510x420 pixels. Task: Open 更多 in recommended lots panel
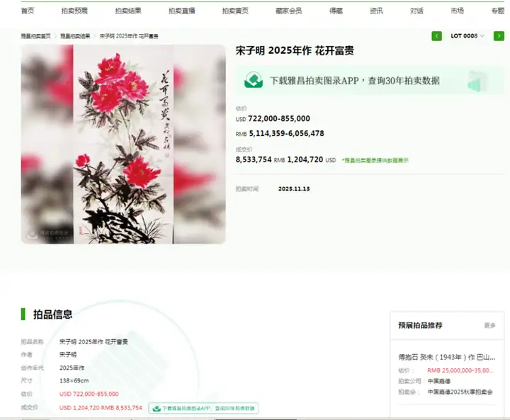tap(490, 325)
